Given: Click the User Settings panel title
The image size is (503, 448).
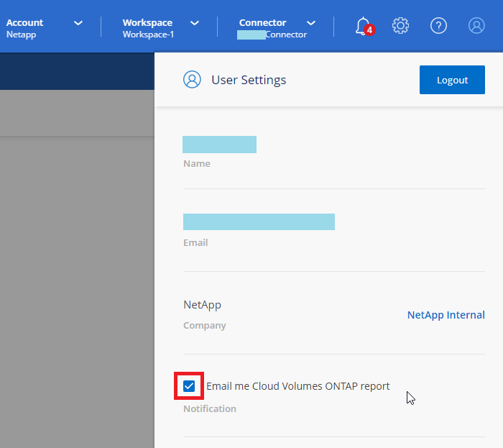Looking at the screenshot, I should (249, 80).
